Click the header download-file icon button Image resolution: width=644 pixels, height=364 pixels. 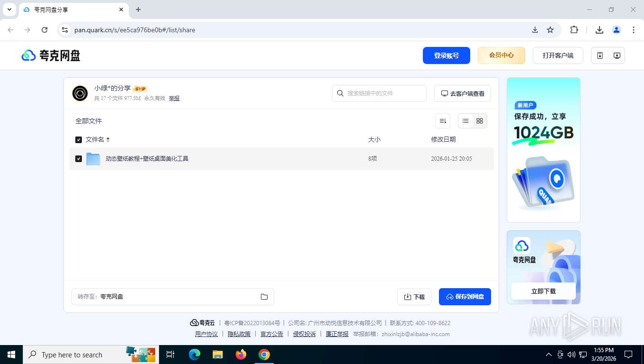pyautogui.click(x=600, y=55)
